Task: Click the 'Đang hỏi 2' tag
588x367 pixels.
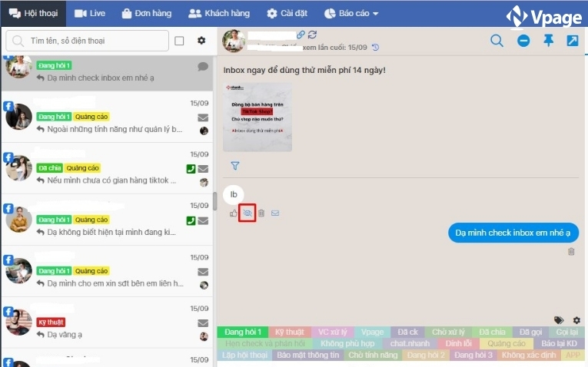Action: pos(426,355)
